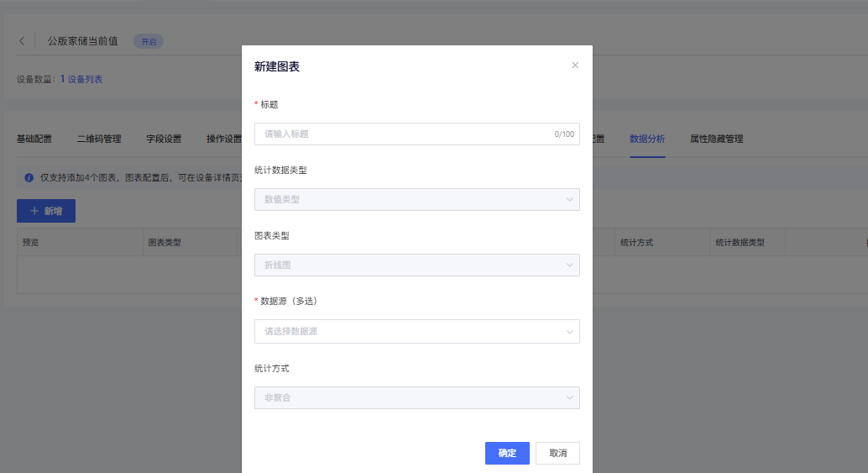Viewport: 868px width, 473px height.
Task: Click the plus icon on 新增 button
Action: pyautogui.click(x=34, y=211)
